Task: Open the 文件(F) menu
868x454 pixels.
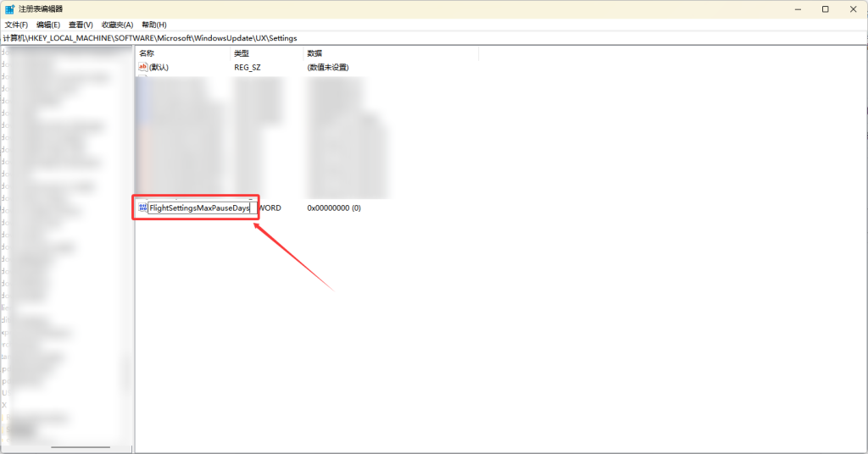Action: point(16,25)
